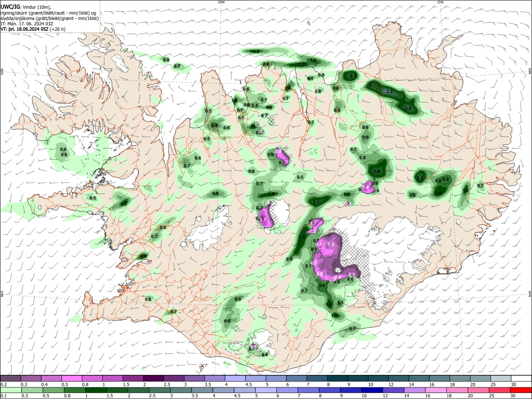Click the 'VT: þri. 18.06.2024 05Z' valid time
The height and width of the screenshot is (399, 532).
25,29
